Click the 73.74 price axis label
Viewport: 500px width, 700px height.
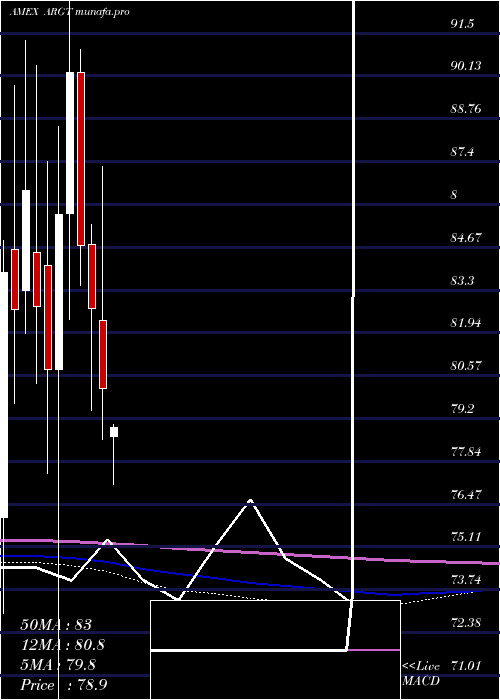pyautogui.click(x=466, y=580)
